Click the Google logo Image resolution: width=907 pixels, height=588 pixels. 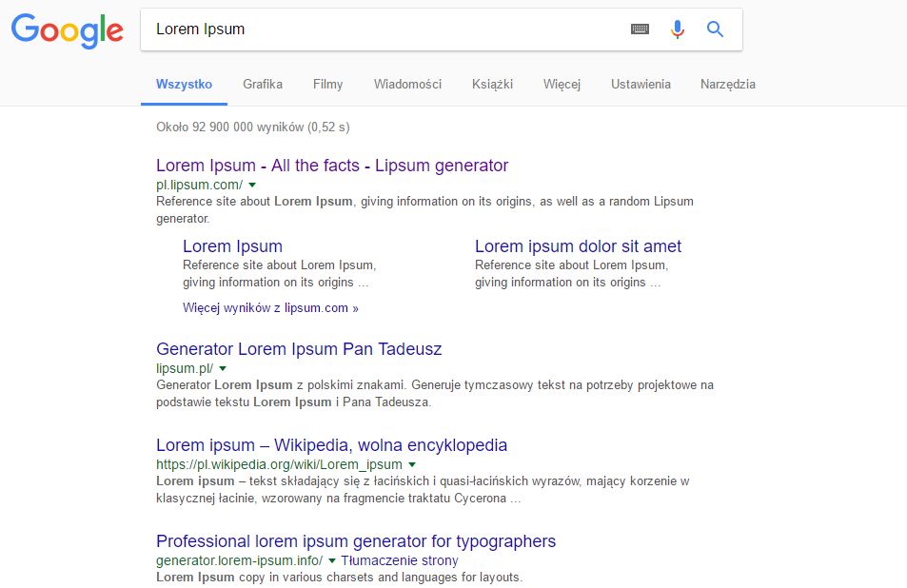pyautogui.click(x=68, y=30)
